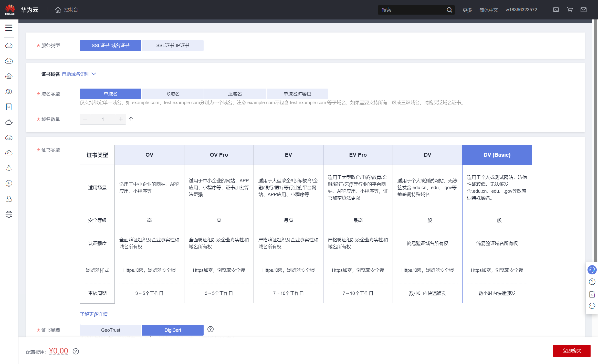Screen dimensions: 598x364
Task: Click 立即购买 button
Action: click(x=571, y=351)
